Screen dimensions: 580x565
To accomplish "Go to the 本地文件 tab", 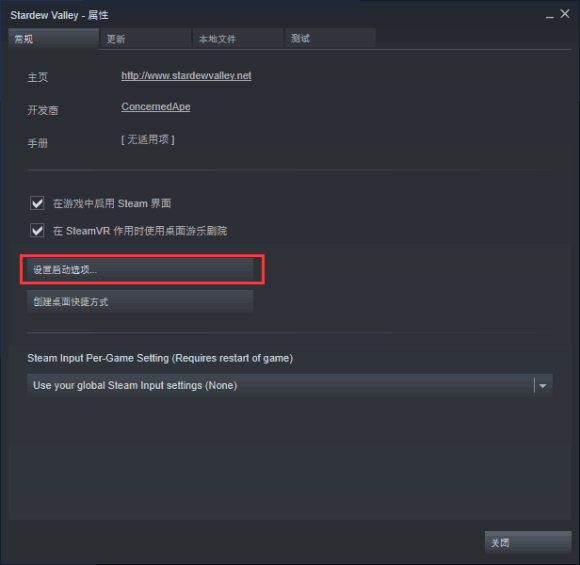I will (238, 38).
